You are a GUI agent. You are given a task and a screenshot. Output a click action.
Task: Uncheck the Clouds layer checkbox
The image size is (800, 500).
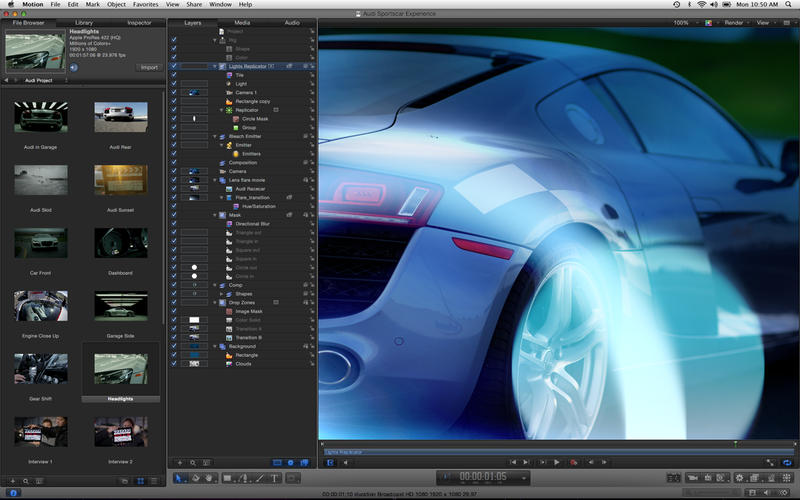coord(174,363)
